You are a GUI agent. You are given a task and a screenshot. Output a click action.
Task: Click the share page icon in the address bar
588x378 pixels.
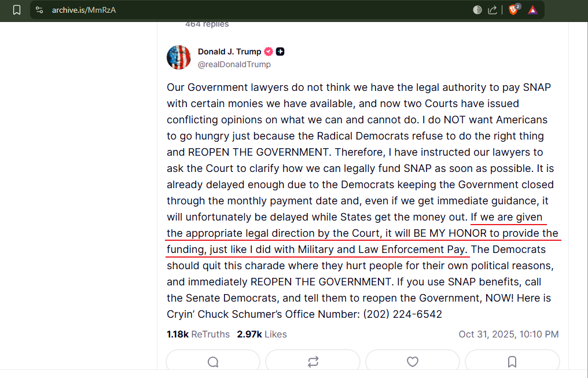[492, 10]
